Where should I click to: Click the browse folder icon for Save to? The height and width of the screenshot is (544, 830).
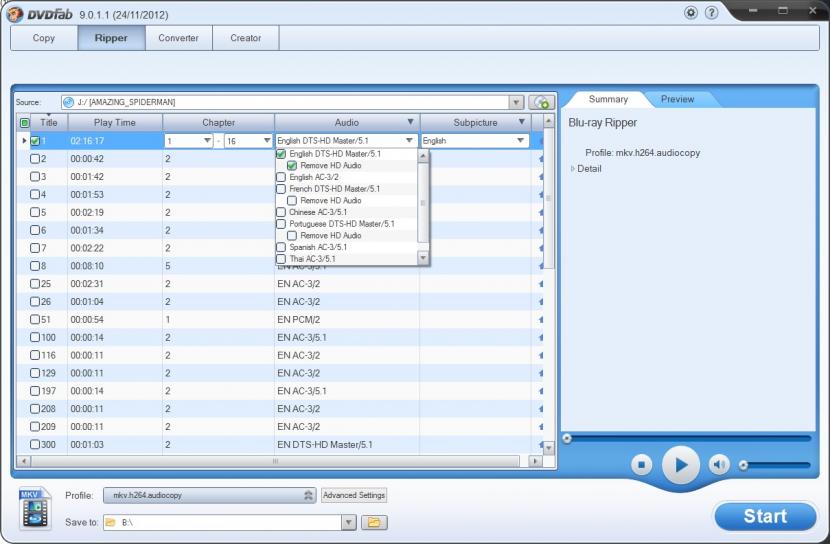(x=374, y=522)
